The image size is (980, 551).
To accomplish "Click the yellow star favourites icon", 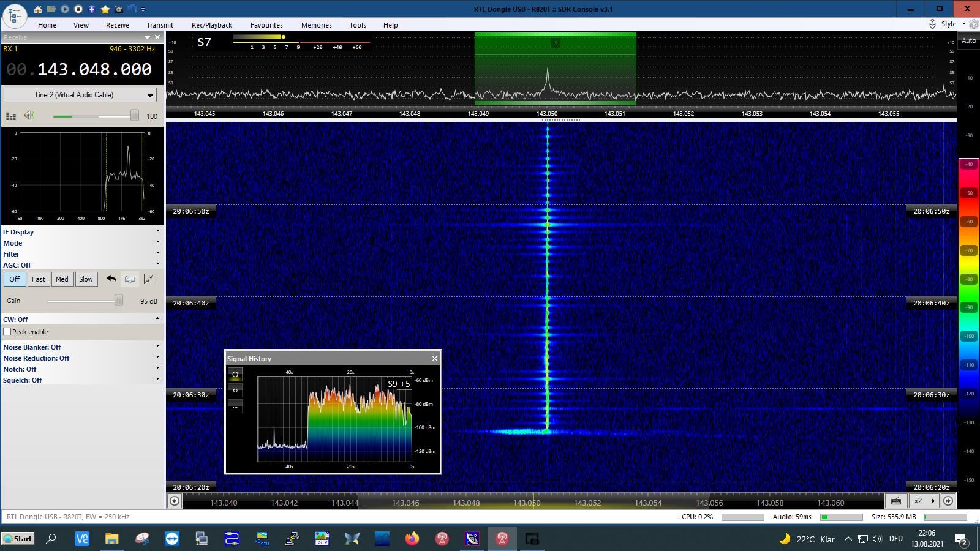I will click(105, 9).
